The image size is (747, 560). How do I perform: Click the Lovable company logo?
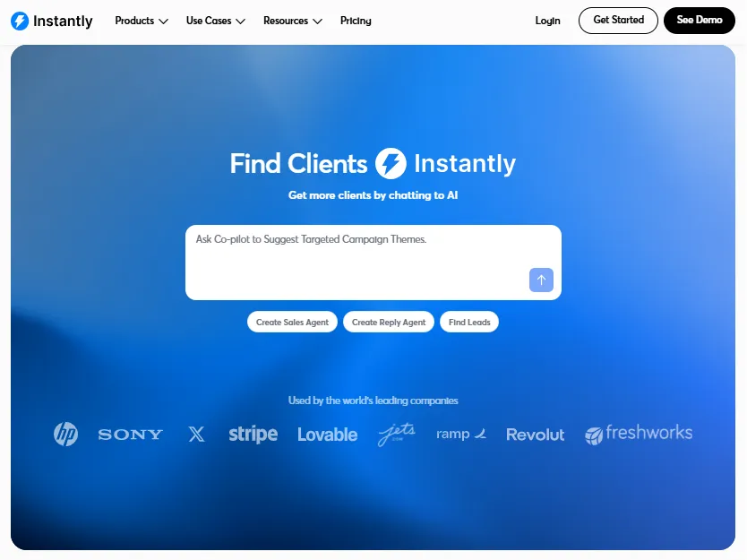pos(327,435)
